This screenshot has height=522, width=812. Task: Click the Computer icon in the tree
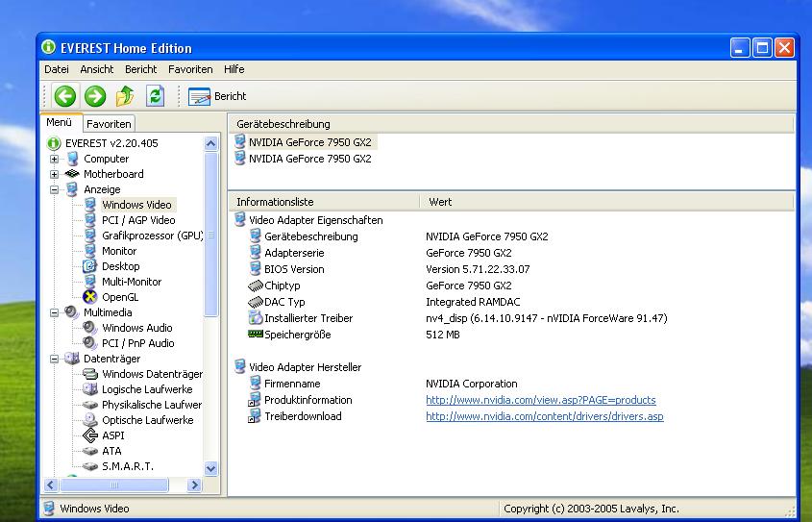click(x=72, y=159)
